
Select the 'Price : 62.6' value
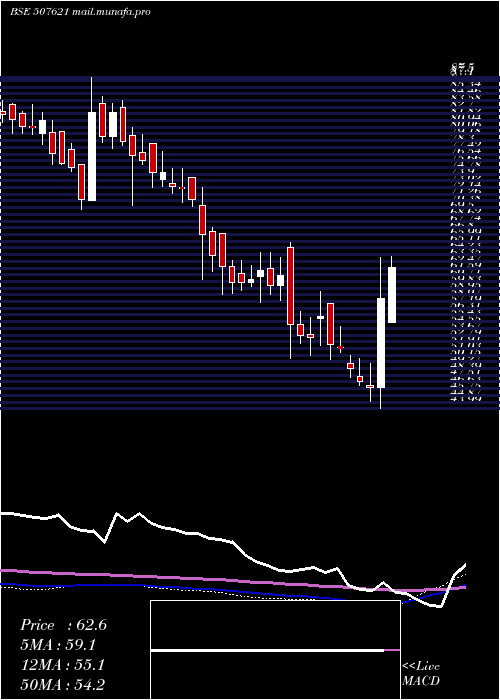63,625
